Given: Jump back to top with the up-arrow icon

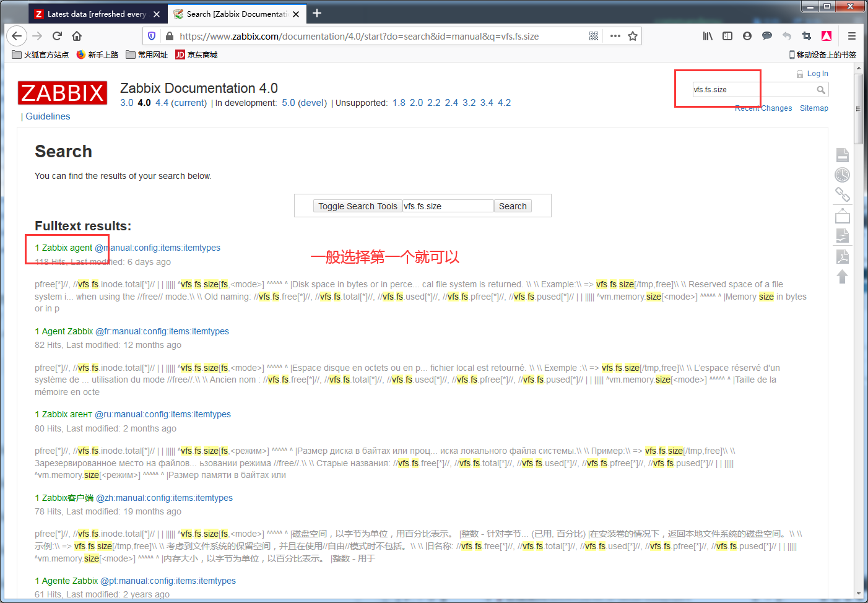Looking at the screenshot, I should 843,276.
